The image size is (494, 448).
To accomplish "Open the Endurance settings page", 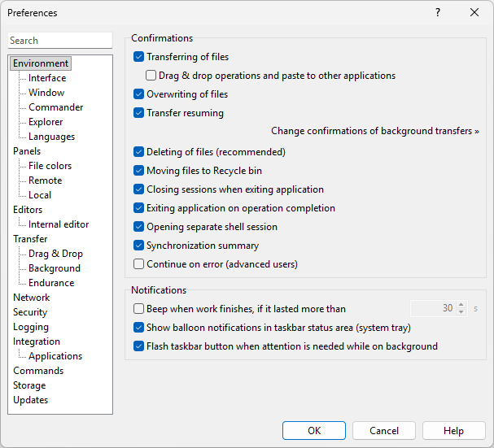I will (51, 283).
